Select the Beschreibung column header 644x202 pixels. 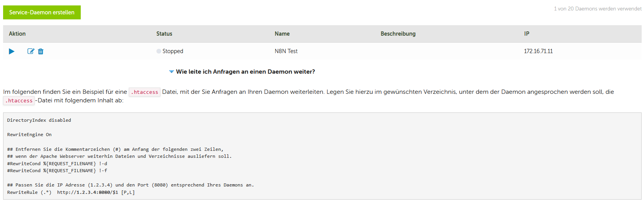(x=398, y=34)
